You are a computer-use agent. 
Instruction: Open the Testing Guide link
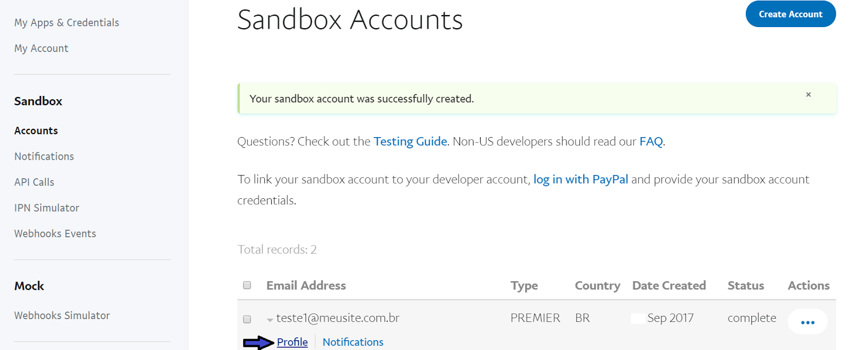pos(410,141)
